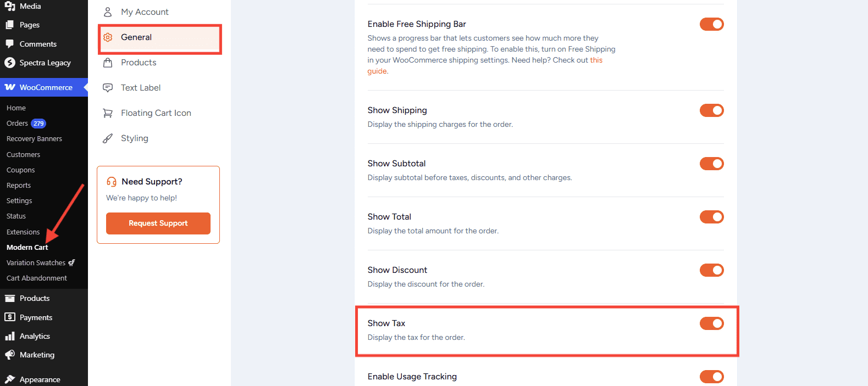This screenshot has width=868, height=386.
Task: Open Reports in WooCommerce menu
Action: coord(19,186)
